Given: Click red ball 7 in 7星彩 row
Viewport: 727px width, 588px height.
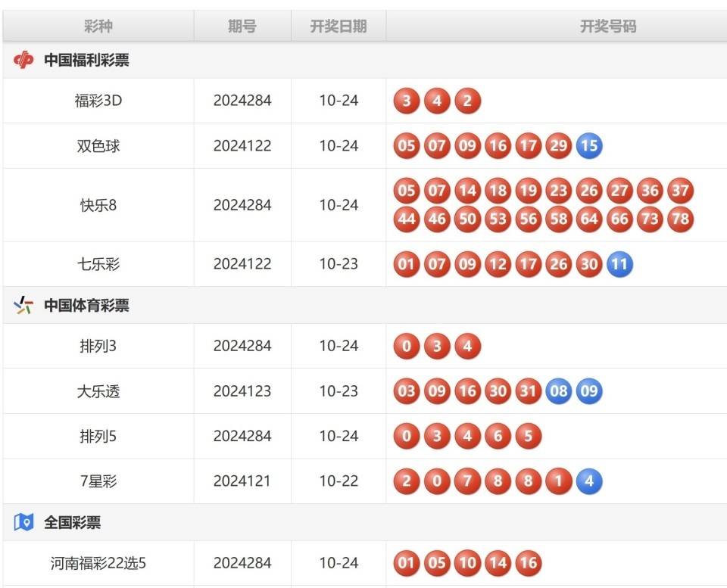Looking at the screenshot, I should coord(467,481).
